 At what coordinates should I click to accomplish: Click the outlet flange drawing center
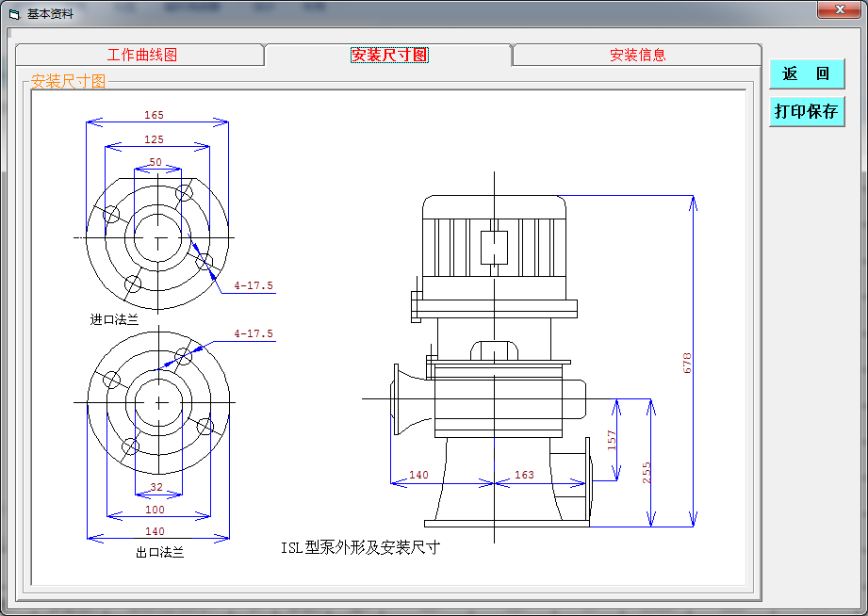159,402
